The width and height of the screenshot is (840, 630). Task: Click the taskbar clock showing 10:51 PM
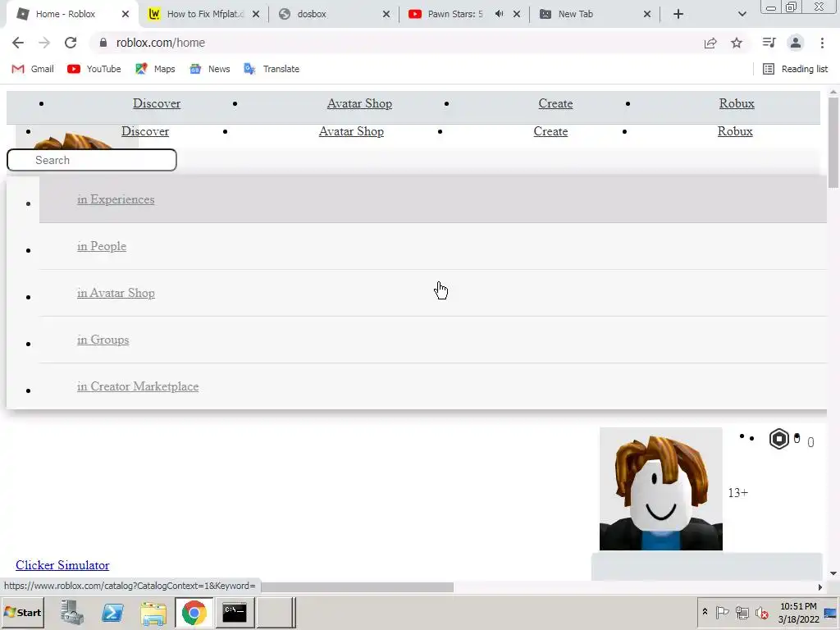798,613
